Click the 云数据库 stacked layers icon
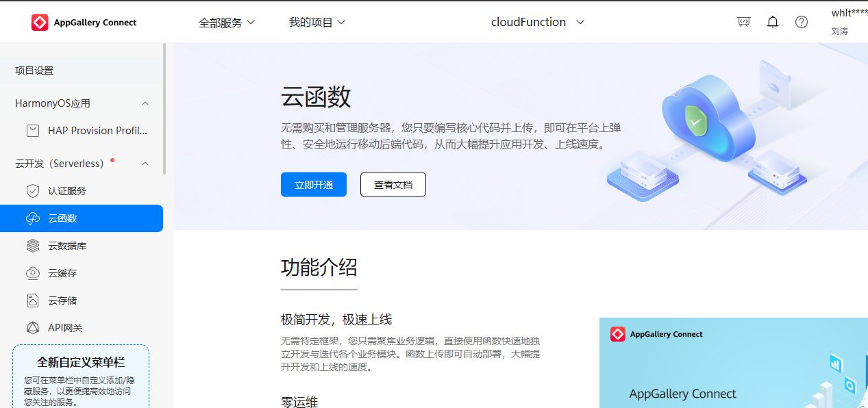This screenshot has height=408, width=868. [33, 246]
